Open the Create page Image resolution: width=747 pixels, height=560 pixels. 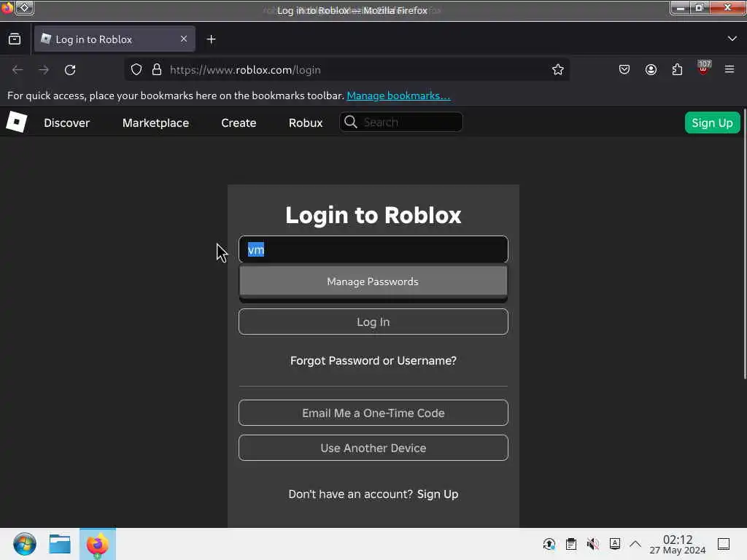[239, 122]
